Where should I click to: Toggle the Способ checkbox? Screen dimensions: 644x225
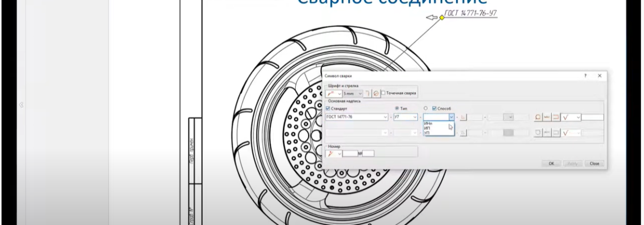pyautogui.click(x=434, y=109)
